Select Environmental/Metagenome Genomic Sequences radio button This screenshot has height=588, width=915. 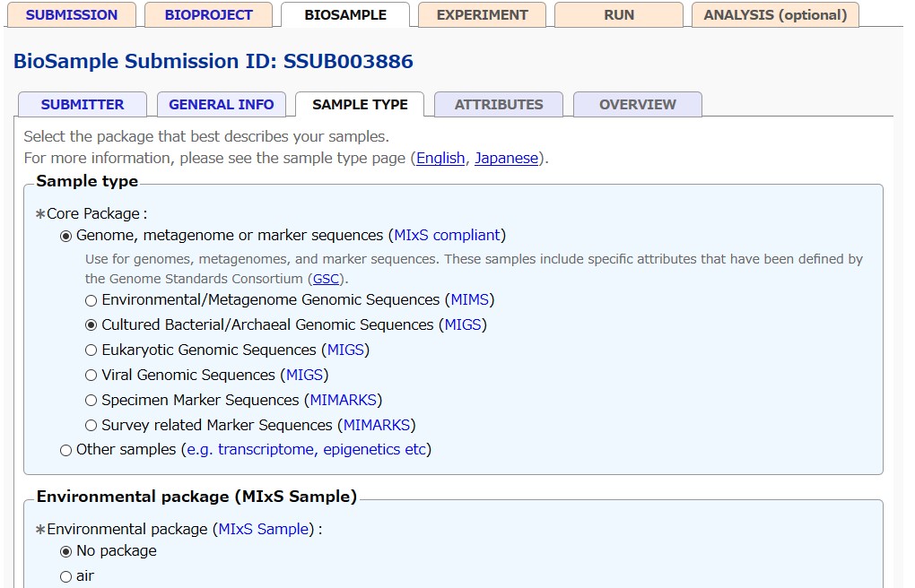coord(91,300)
